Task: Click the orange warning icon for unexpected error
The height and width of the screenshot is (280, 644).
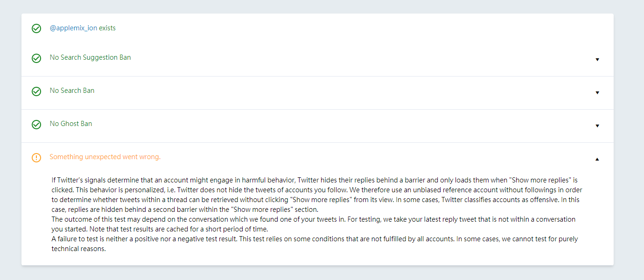Action: point(36,158)
